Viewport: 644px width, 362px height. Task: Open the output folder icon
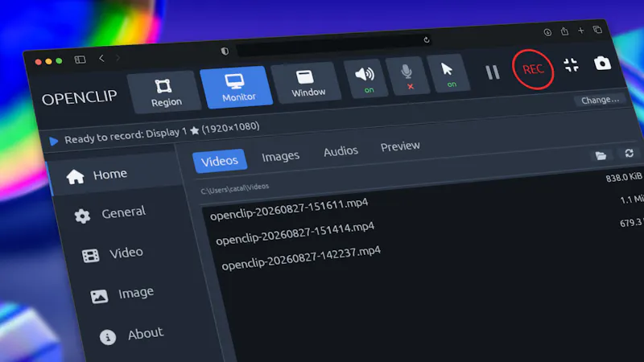(601, 155)
